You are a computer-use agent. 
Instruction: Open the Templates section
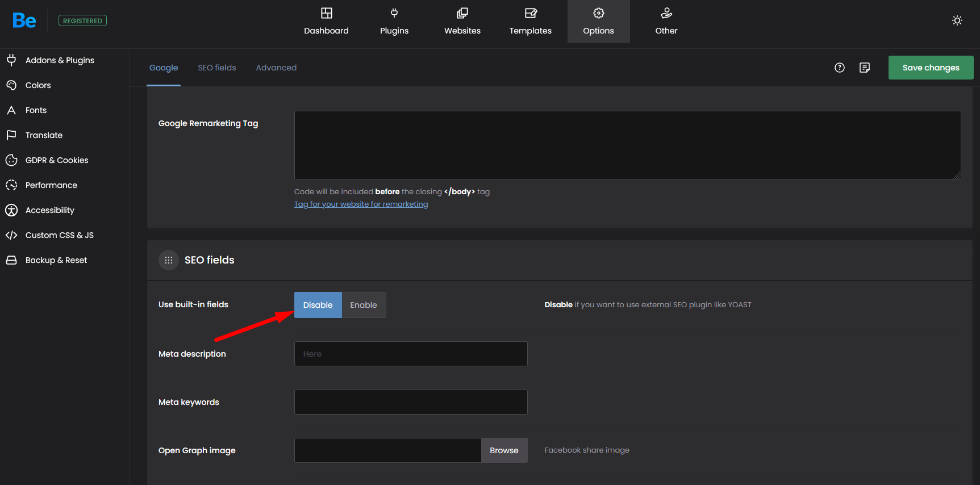coord(531,22)
